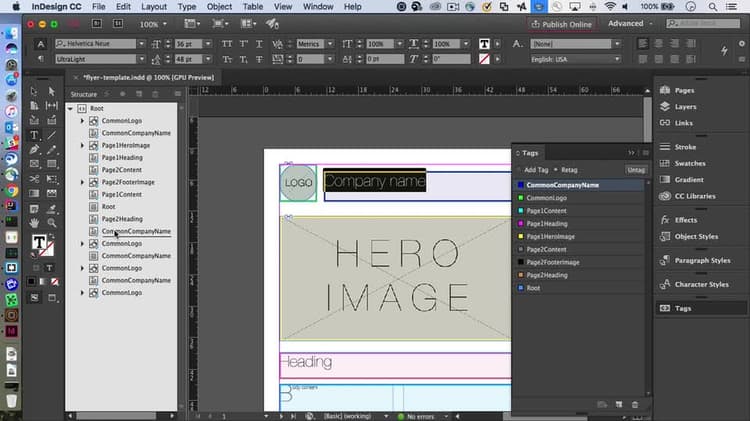Select the Add Tag radio option

tap(532, 170)
